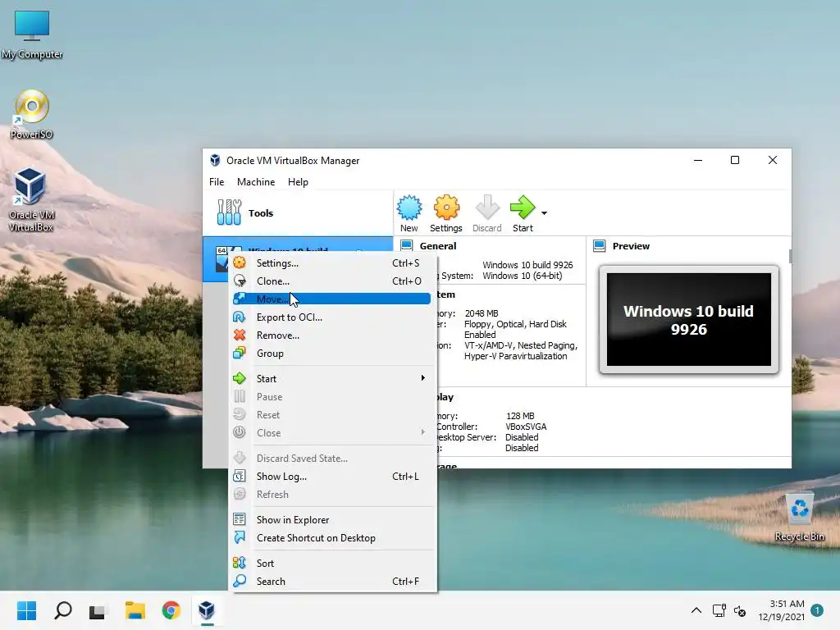Screen dimensions: 840x630
Task: Click the Show in Explorer list icon
Action: [x=240, y=519]
